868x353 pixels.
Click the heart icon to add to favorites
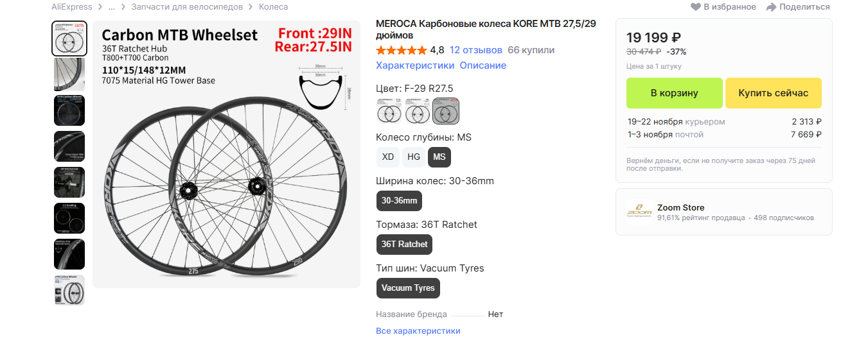[695, 7]
